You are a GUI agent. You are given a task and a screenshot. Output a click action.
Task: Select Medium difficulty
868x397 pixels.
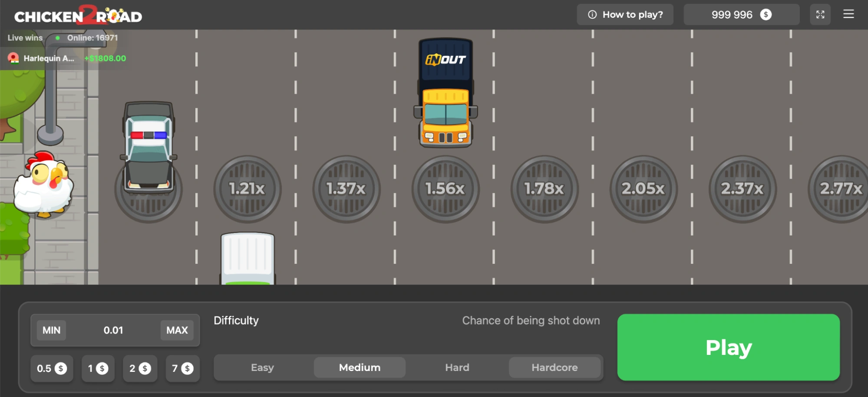coord(360,367)
